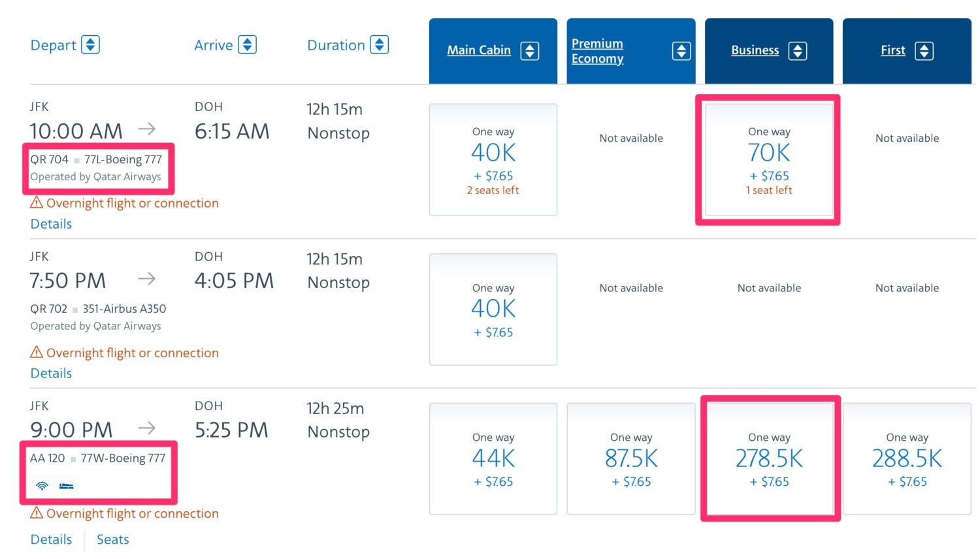Open Details for the 10:00 AM flight
This screenshot has width=980, height=559.
point(51,224)
